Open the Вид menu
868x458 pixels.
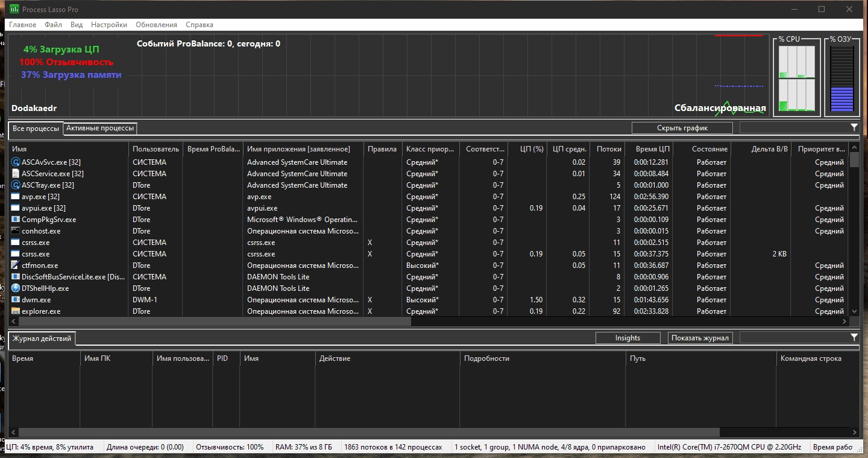coord(77,25)
